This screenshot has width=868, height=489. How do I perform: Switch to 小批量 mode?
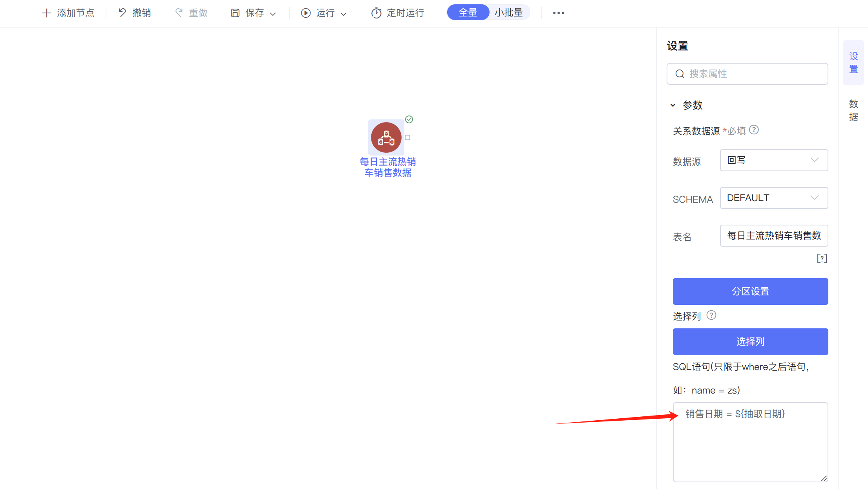[x=509, y=13]
